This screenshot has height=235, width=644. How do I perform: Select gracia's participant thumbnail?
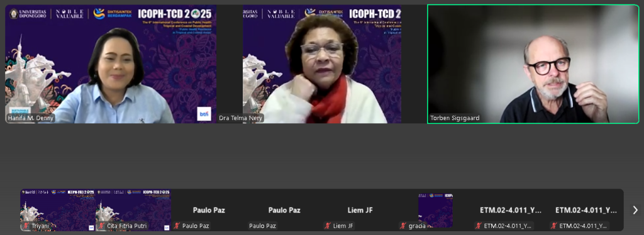pyautogui.click(x=435, y=210)
